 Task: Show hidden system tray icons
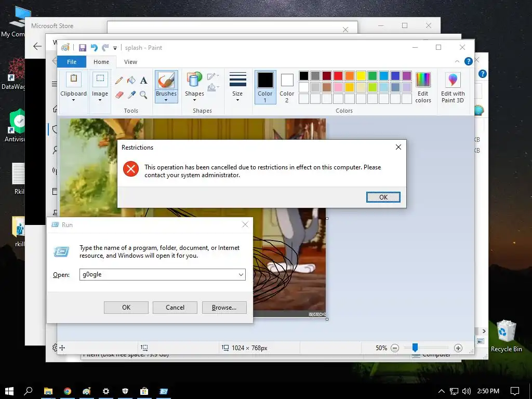coord(442,391)
